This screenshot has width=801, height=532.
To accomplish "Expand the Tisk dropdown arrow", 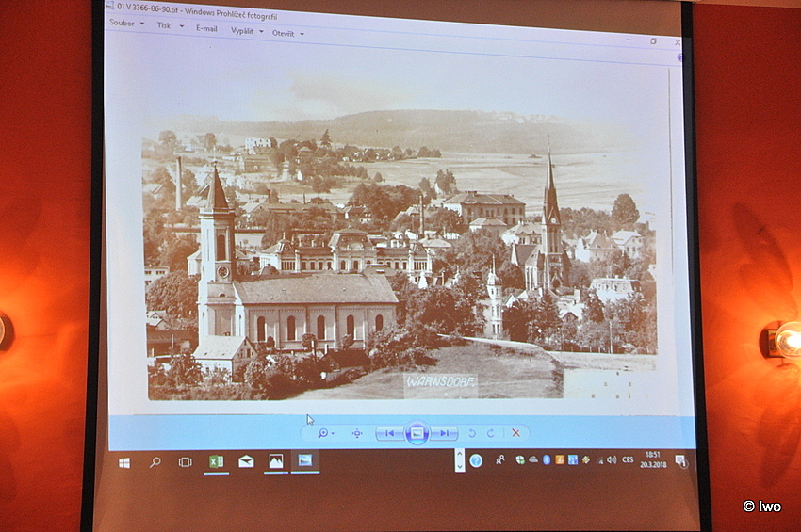I will click(x=181, y=26).
